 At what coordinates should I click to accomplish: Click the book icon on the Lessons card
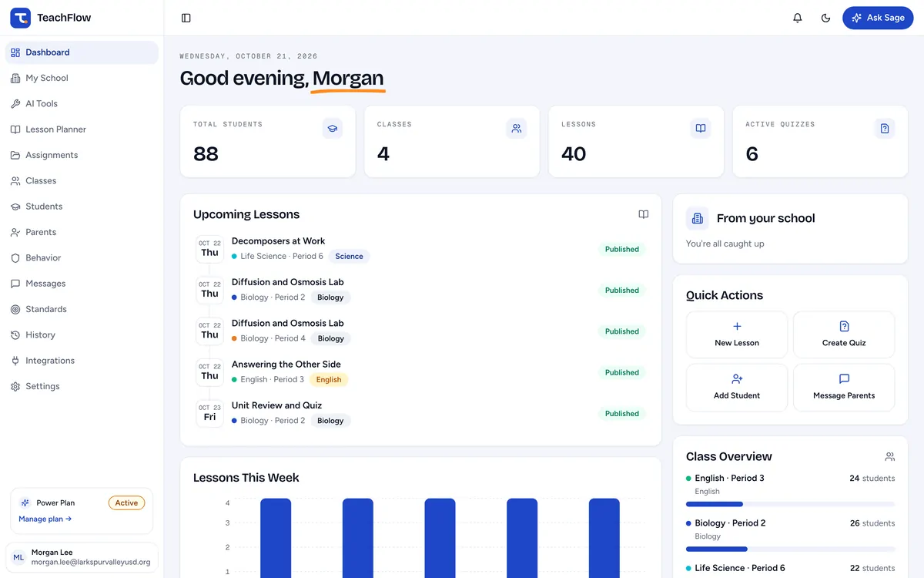701,129
